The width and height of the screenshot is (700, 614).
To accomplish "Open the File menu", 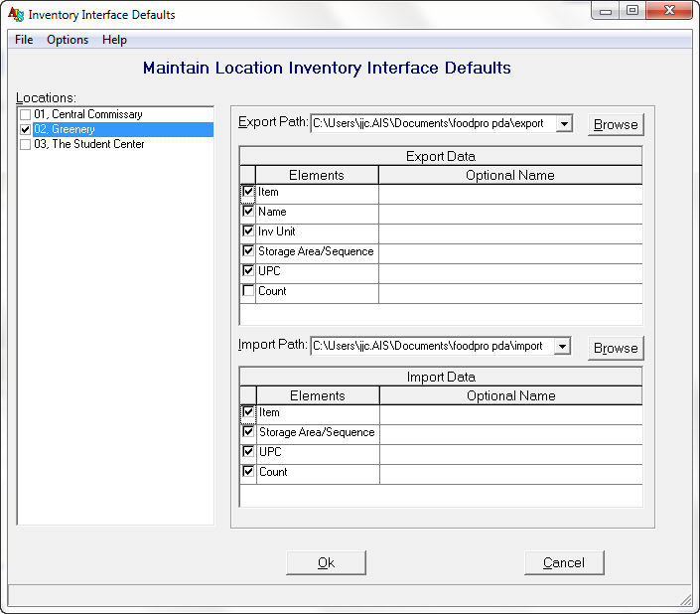I will tap(24, 40).
